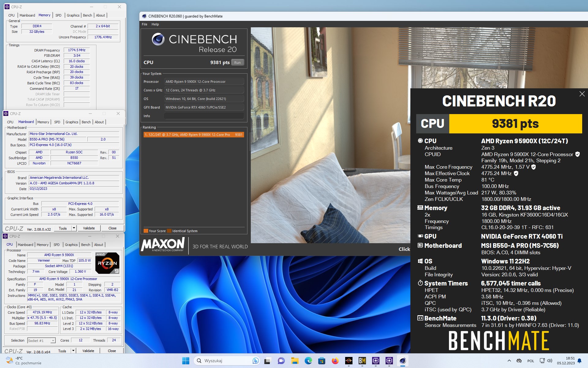Click the Windows OS icon in BenchMate panel
The width and height of the screenshot is (588, 368).
click(420, 261)
